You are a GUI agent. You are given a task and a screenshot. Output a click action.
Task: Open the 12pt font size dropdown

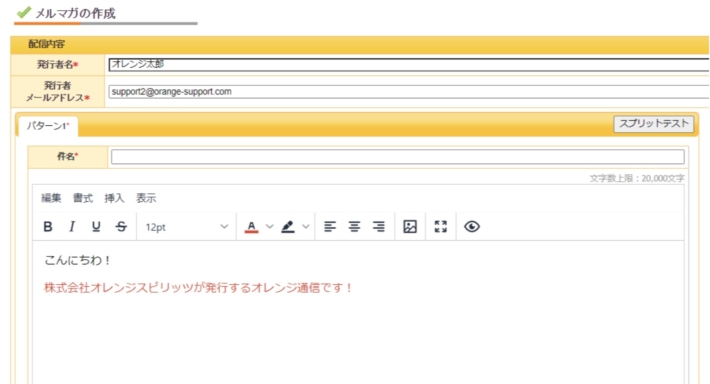click(187, 227)
